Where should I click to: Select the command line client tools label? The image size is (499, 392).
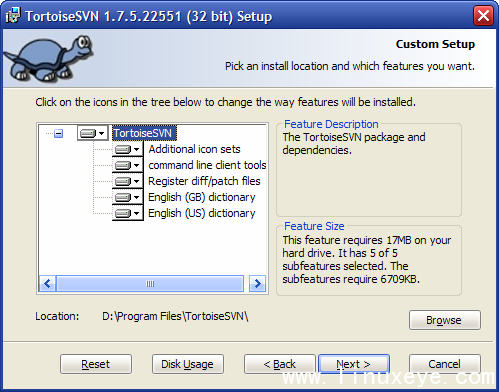207,165
